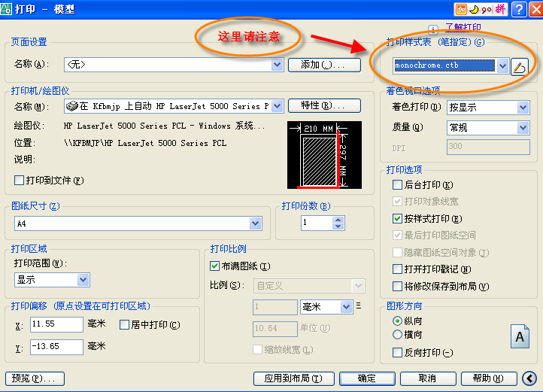Open the page setup 名称 dropdown
543x392 pixels.
(x=277, y=65)
